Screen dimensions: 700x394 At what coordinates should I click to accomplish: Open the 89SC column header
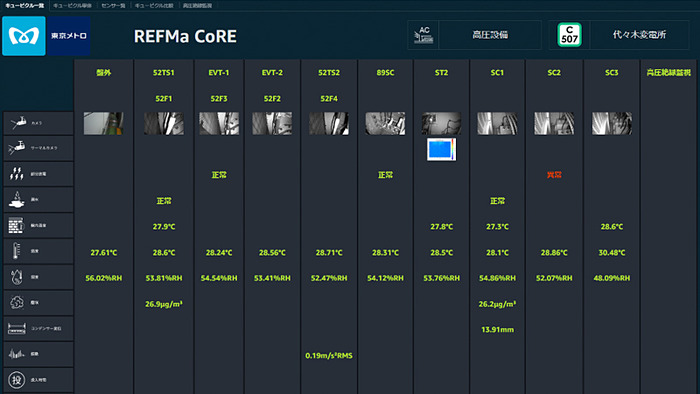385,72
